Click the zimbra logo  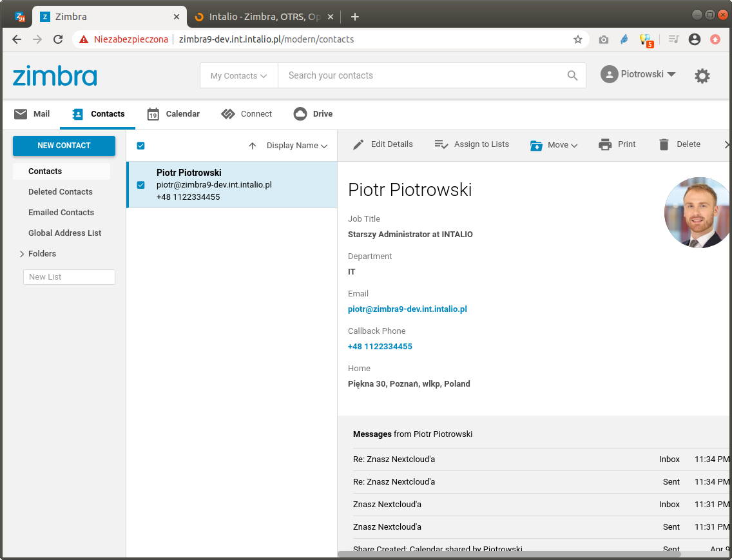55,75
